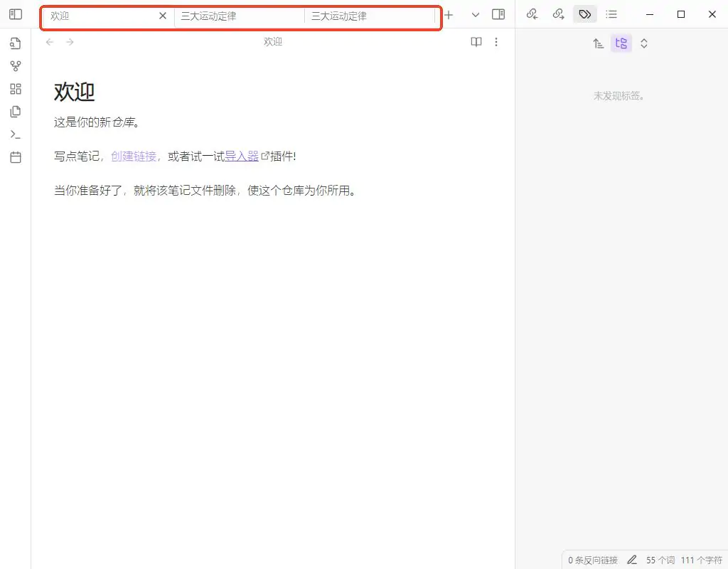Create a new canvas from the ribbon
Screen dimensions: 728x569
[x=15, y=89]
